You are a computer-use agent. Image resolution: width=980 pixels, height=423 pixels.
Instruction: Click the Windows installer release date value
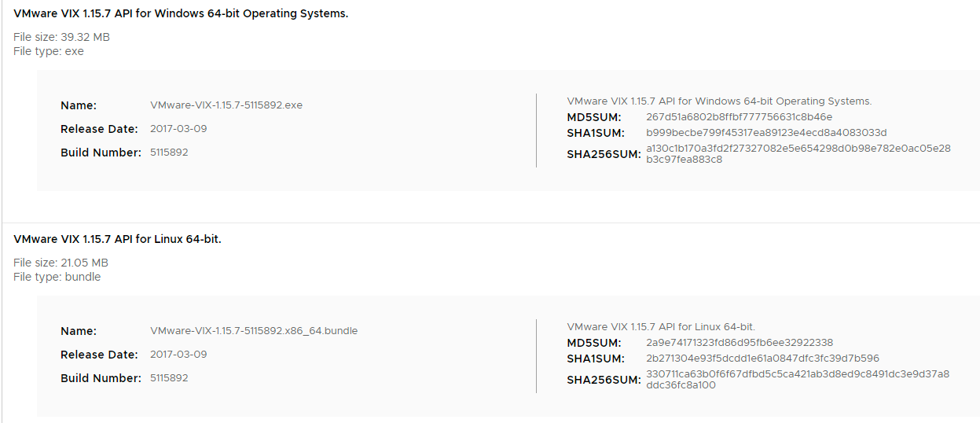[178, 129]
